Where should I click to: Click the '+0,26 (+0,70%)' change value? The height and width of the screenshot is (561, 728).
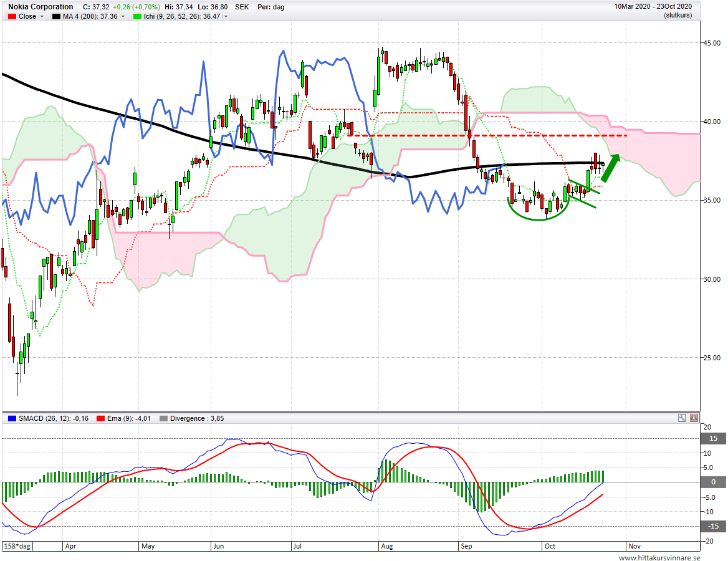coord(136,7)
